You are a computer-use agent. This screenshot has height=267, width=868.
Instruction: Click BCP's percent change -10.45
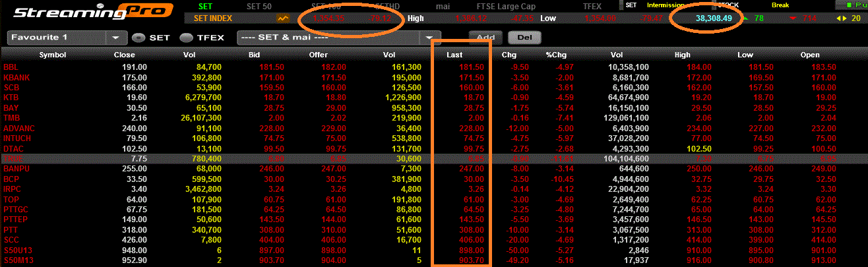561,179
